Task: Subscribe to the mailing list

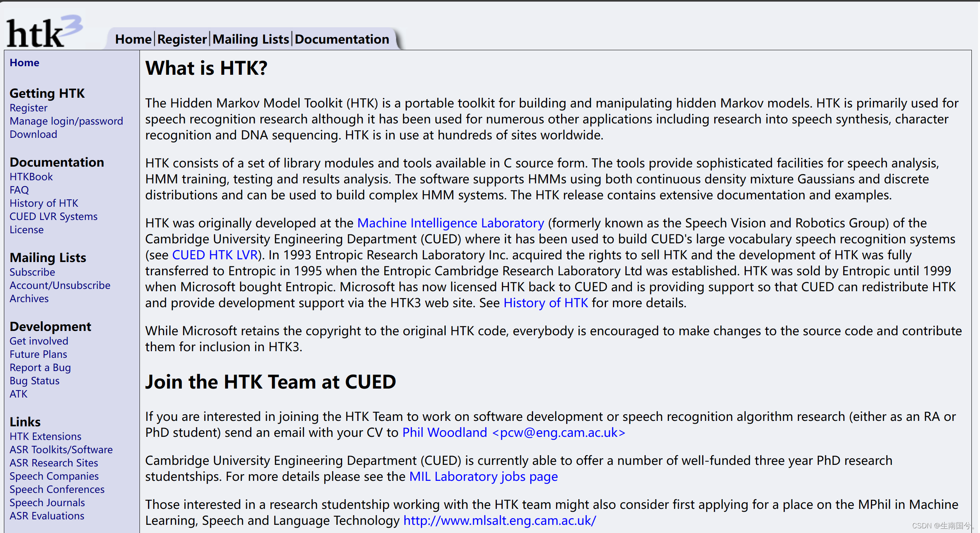Action: point(32,272)
